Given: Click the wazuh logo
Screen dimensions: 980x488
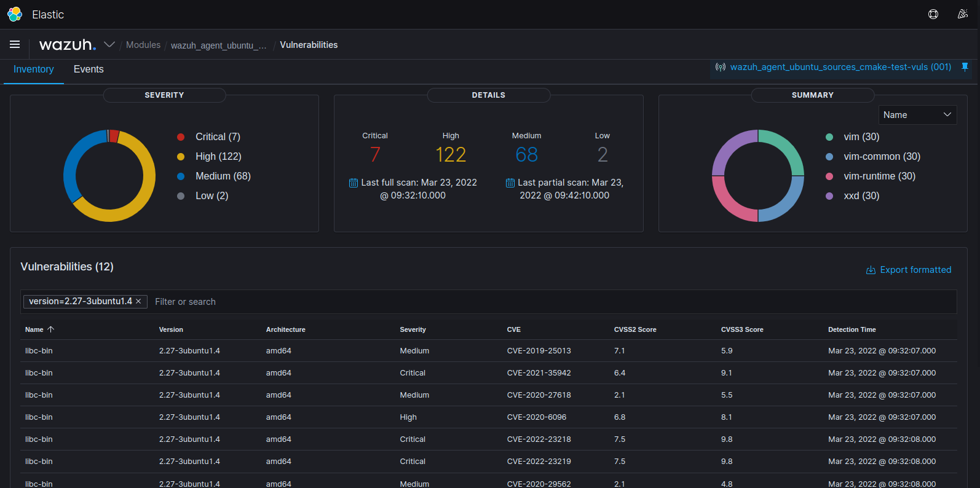Looking at the screenshot, I should (x=68, y=45).
